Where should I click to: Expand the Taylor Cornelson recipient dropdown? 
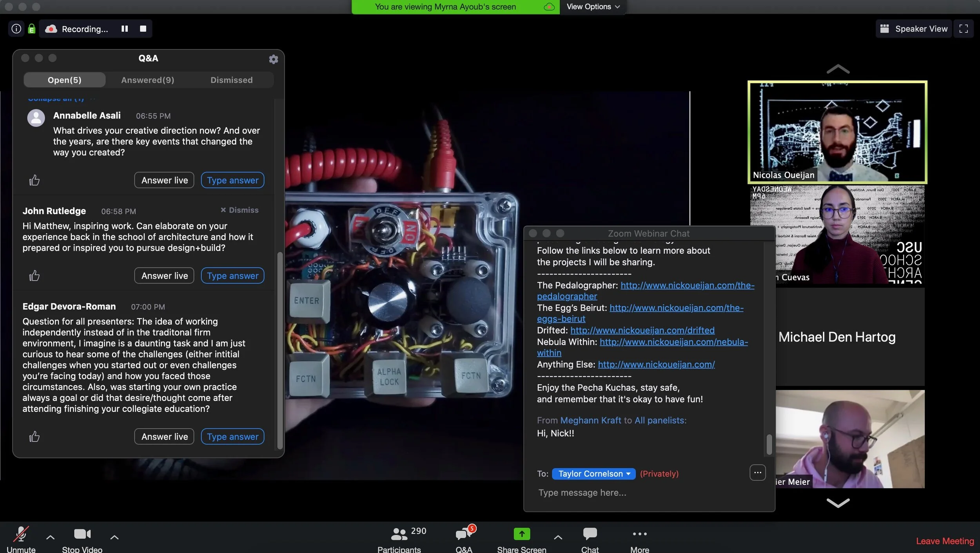point(593,474)
